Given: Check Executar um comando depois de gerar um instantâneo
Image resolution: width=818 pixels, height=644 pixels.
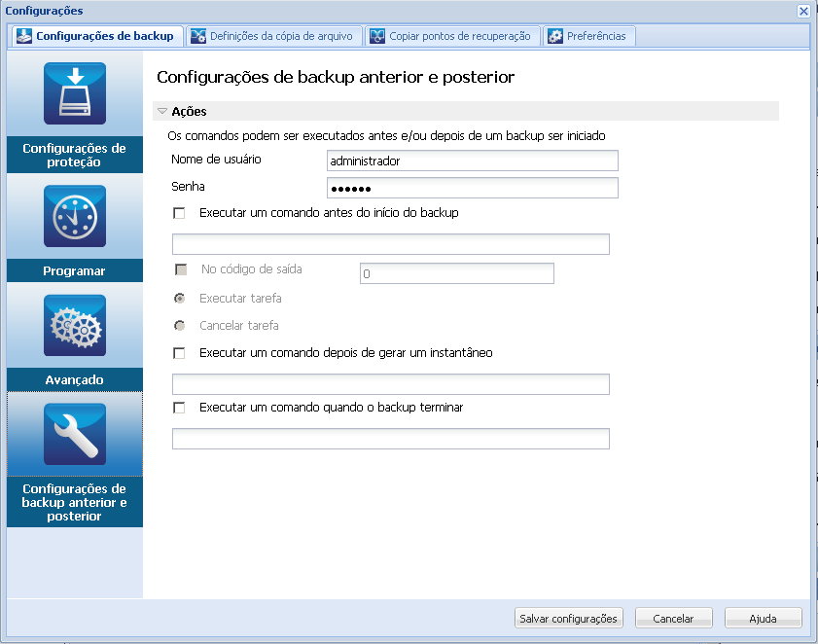Looking at the screenshot, I should [x=180, y=353].
